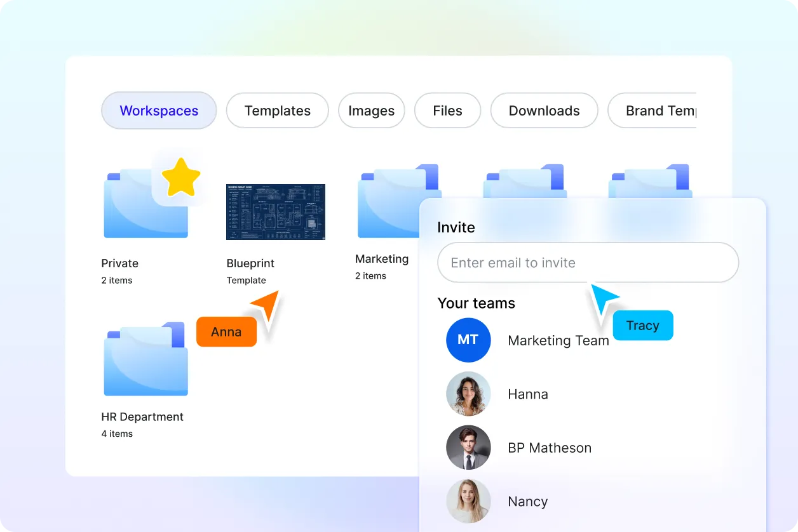Go to the Downloads tab
Image resolution: width=798 pixels, height=532 pixels.
tap(544, 110)
